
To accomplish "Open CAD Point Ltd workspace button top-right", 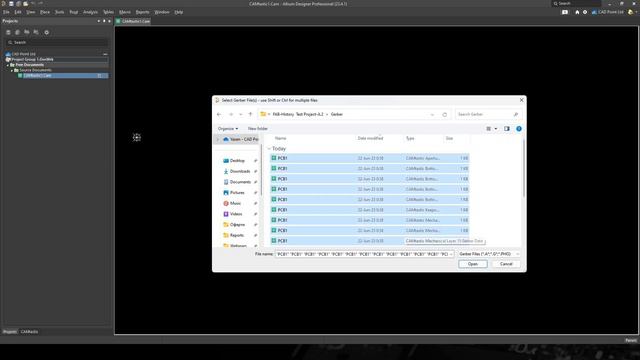I will coord(607,12).
